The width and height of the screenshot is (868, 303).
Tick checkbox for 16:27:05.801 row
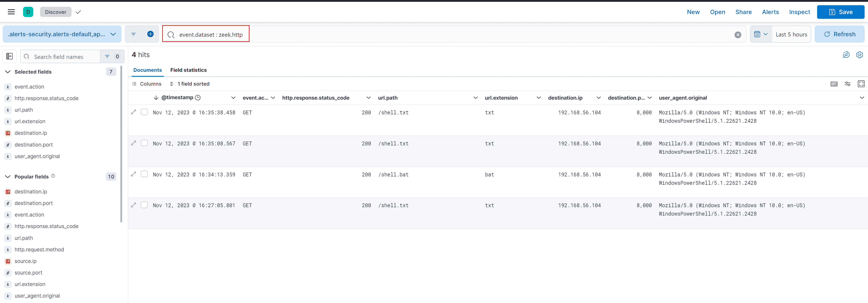point(144,205)
